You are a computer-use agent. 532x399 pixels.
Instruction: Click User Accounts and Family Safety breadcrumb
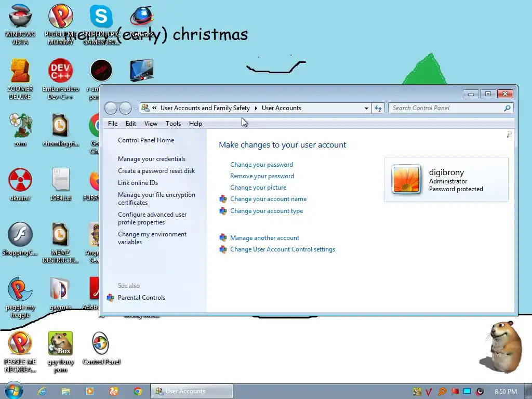[x=205, y=108]
